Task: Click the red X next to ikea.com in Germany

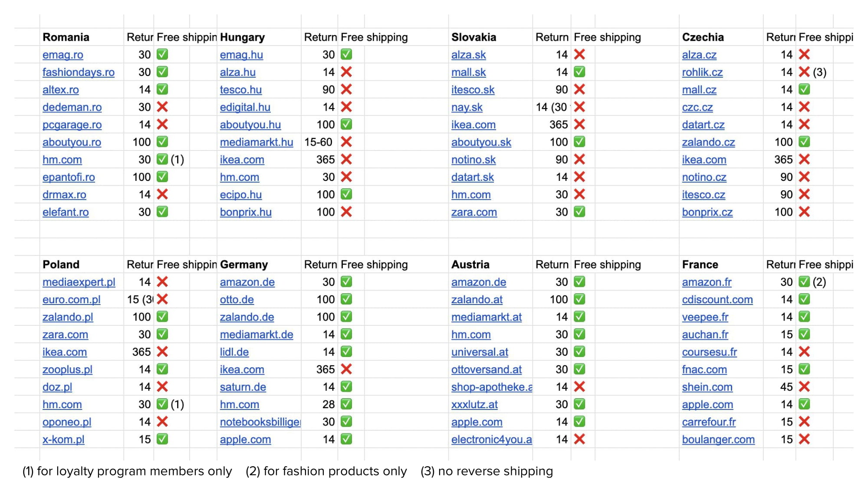Action: click(346, 369)
